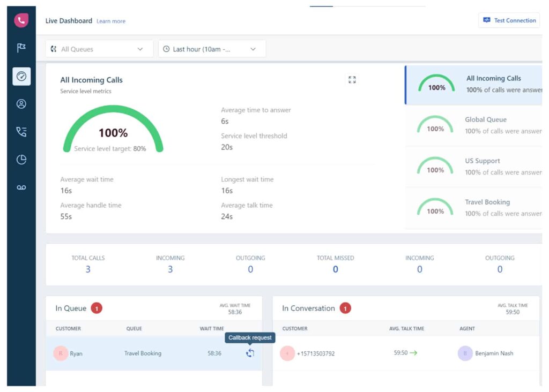Select the flag icon in the sidebar
Viewport: 549px width, 392px height.
click(x=21, y=48)
